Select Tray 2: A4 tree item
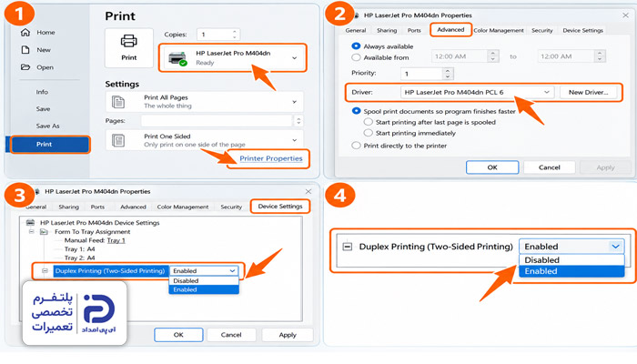637x364 pixels. coord(80,258)
